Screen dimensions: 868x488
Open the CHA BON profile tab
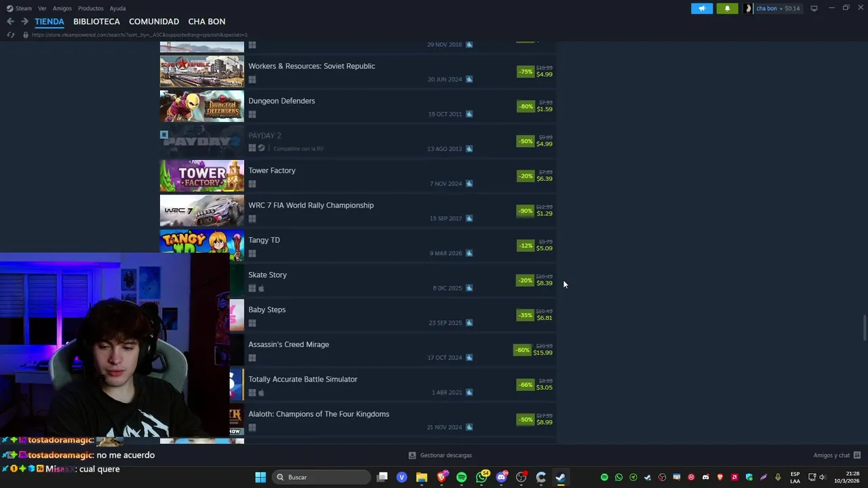coord(207,22)
